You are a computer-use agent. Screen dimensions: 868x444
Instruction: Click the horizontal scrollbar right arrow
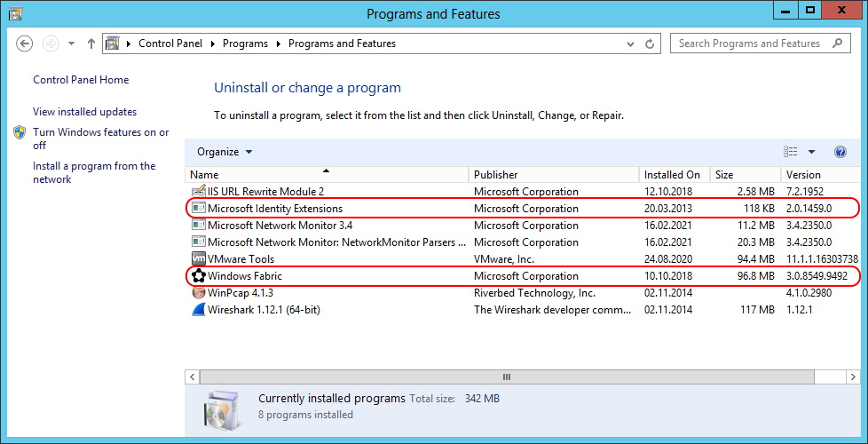853,377
